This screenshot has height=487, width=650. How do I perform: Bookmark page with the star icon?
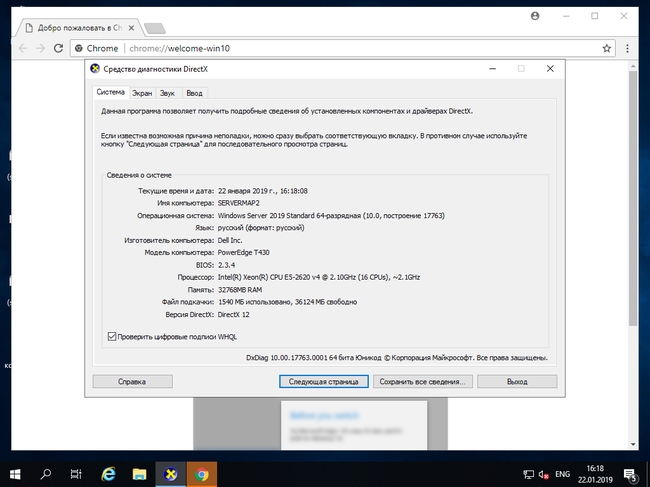(606, 48)
